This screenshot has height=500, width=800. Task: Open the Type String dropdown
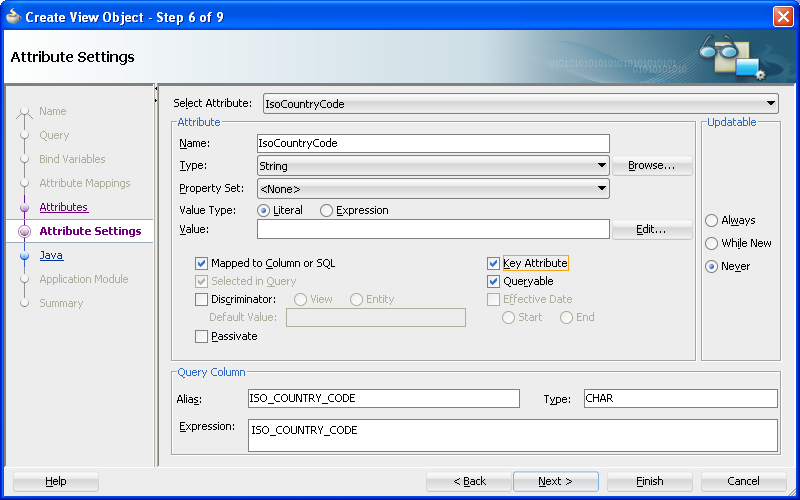433,166
